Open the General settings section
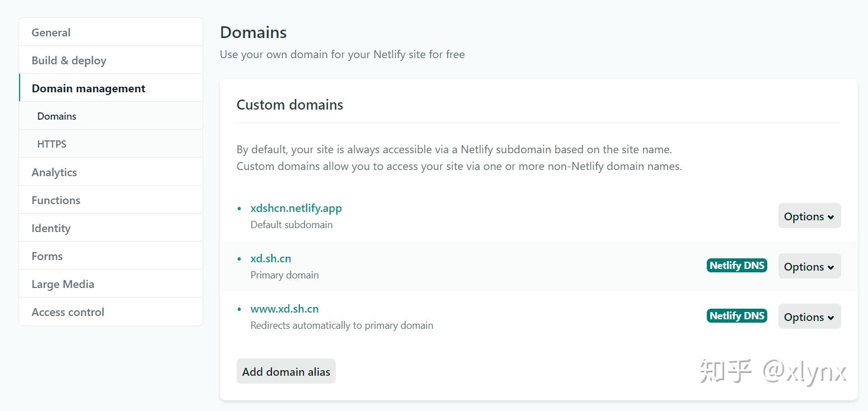868x411 pixels. (x=51, y=32)
